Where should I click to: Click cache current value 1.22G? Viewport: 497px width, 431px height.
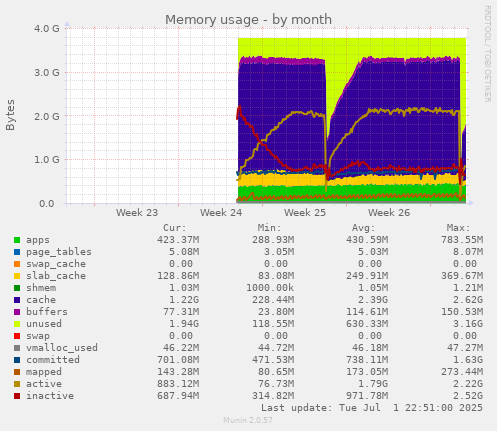tap(184, 300)
